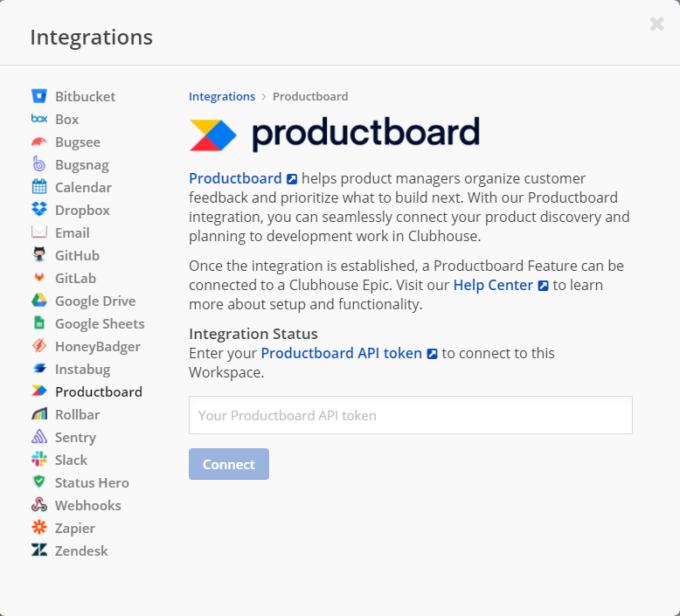Click the GitLab fox icon

(x=39, y=278)
